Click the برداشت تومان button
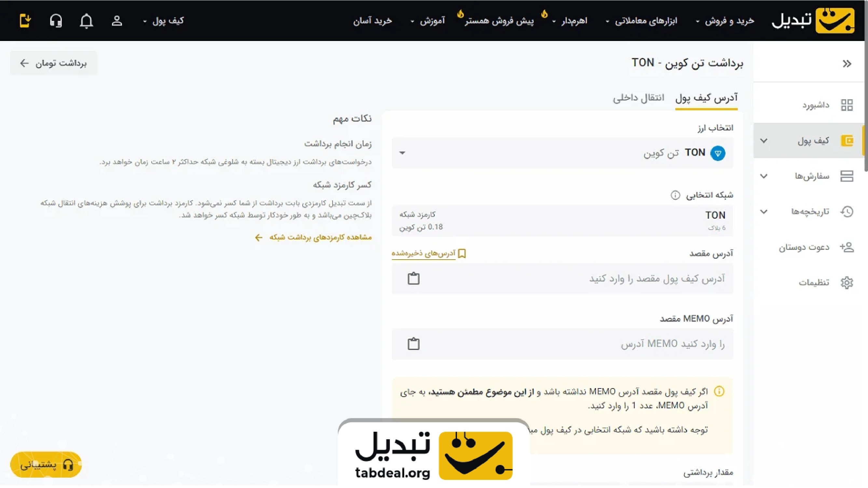The height and width of the screenshot is (488, 868). [53, 63]
